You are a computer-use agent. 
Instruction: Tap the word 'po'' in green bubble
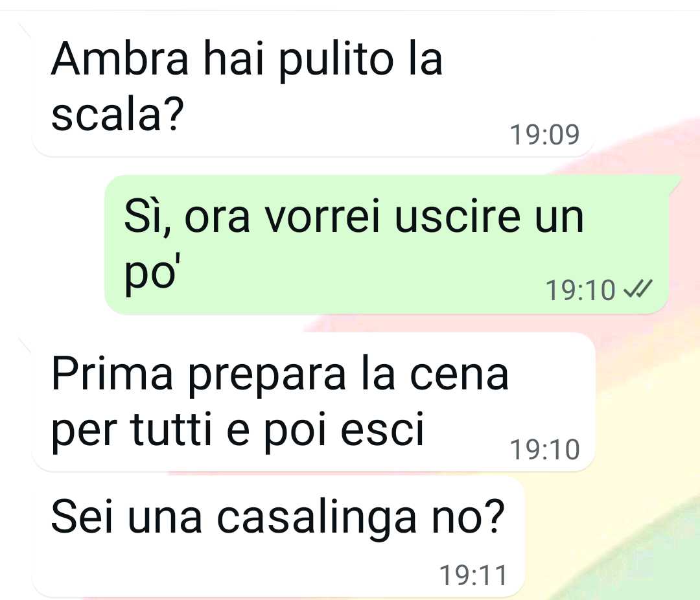point(150,274)
